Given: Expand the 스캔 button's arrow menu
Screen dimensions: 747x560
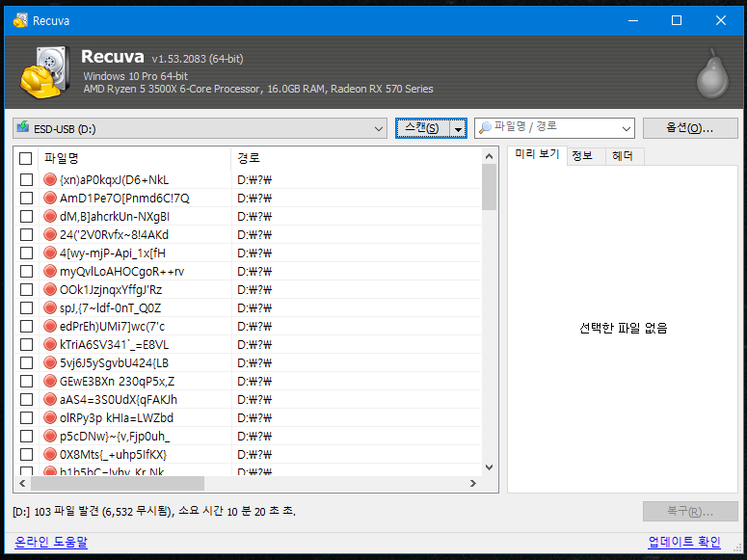Looking at the screenshot, I should (x=458, y=129).
